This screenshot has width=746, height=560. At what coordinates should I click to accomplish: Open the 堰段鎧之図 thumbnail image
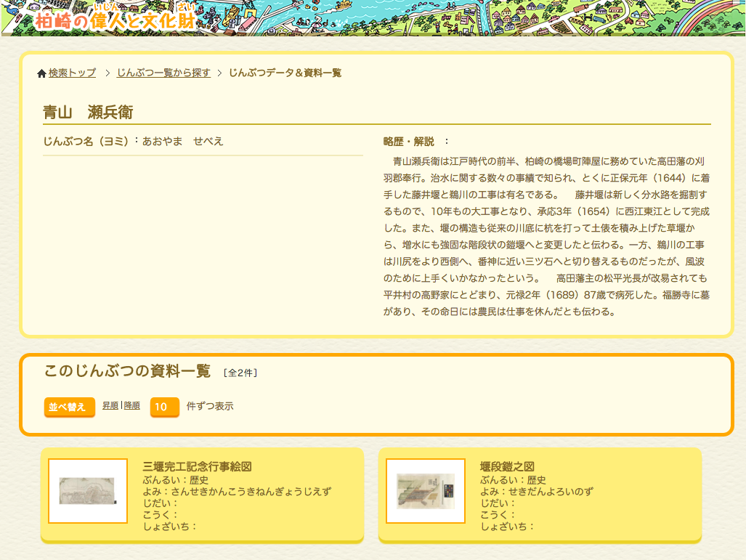(426, 491)
